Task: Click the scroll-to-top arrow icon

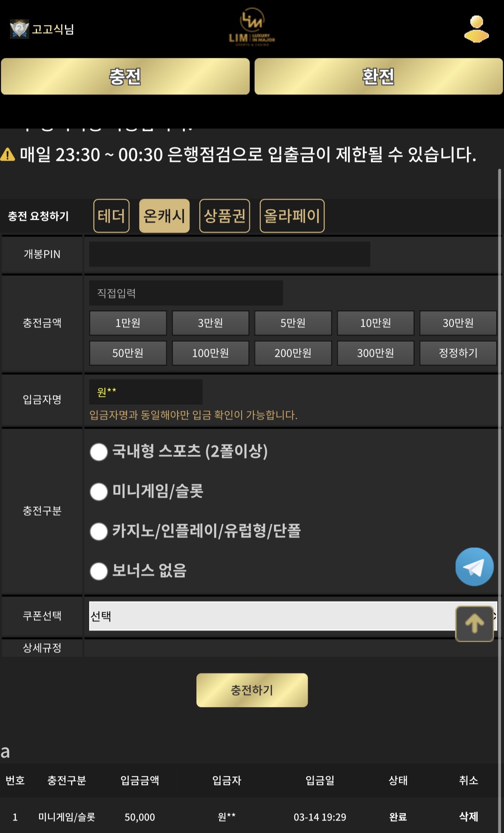Action: [x=474, y=623]
